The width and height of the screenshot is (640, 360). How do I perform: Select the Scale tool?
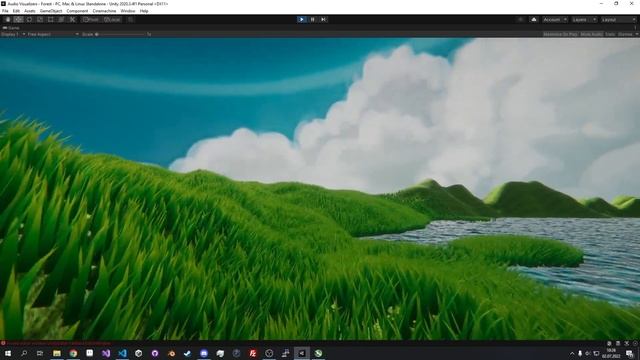tap(40, 19)
